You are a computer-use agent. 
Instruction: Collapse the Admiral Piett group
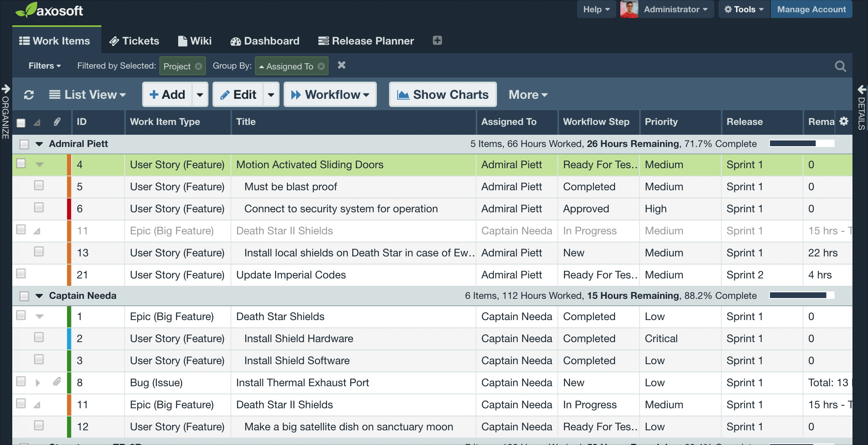(x=39, y=144)
